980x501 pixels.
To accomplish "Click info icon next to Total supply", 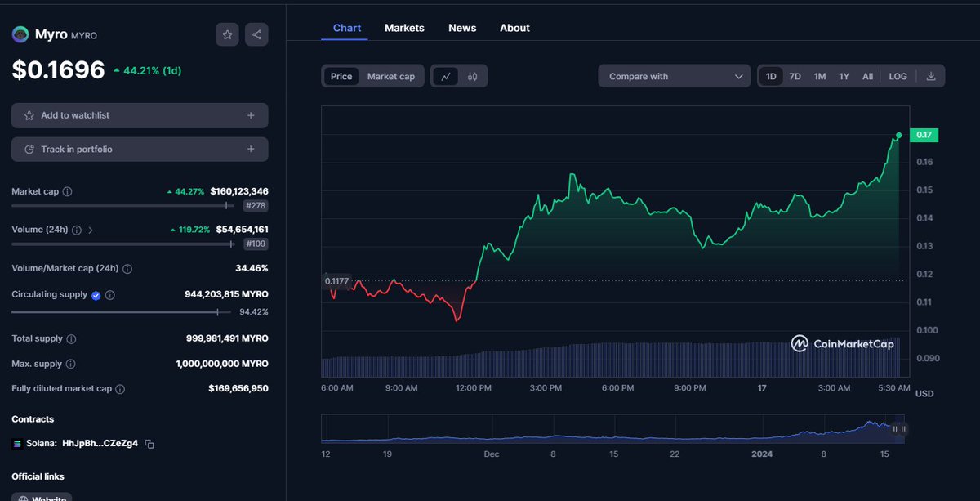I will [x=71, y=338].
